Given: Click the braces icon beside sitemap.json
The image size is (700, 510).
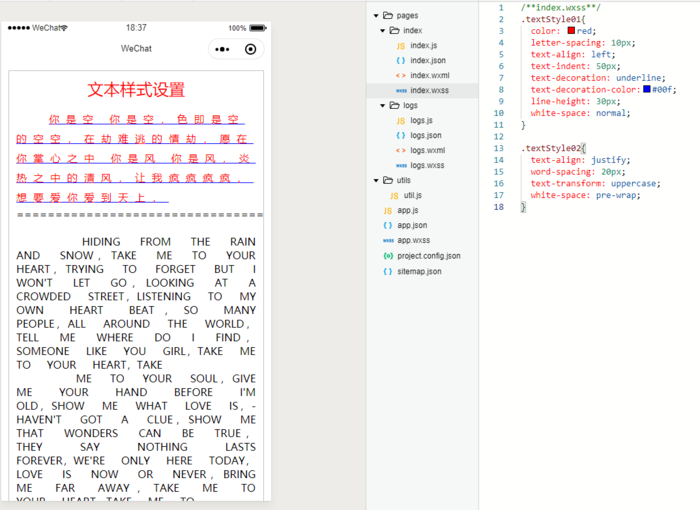Looking at the screenshot, I should click(x=388, y=272).
